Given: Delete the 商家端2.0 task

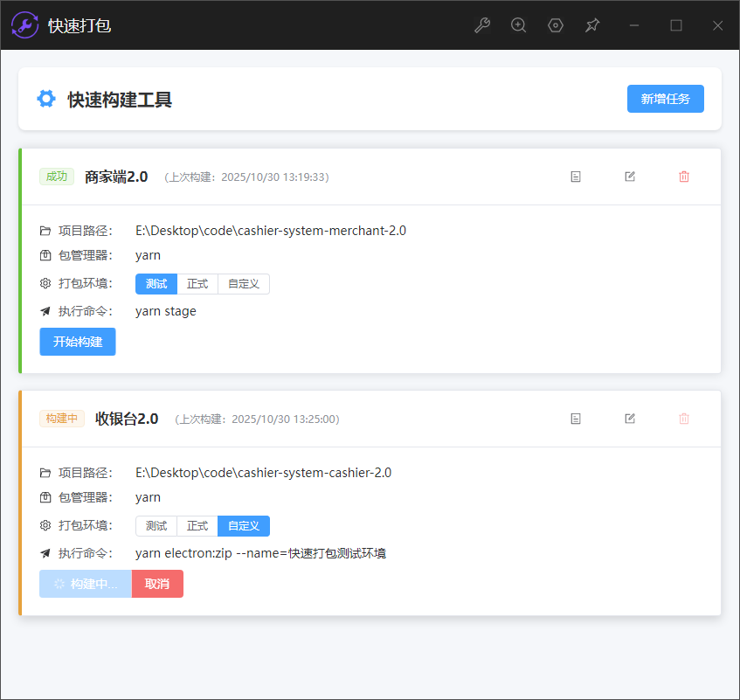Looking at the screenshot, I should pyautogui.click(x=684, y=177).
